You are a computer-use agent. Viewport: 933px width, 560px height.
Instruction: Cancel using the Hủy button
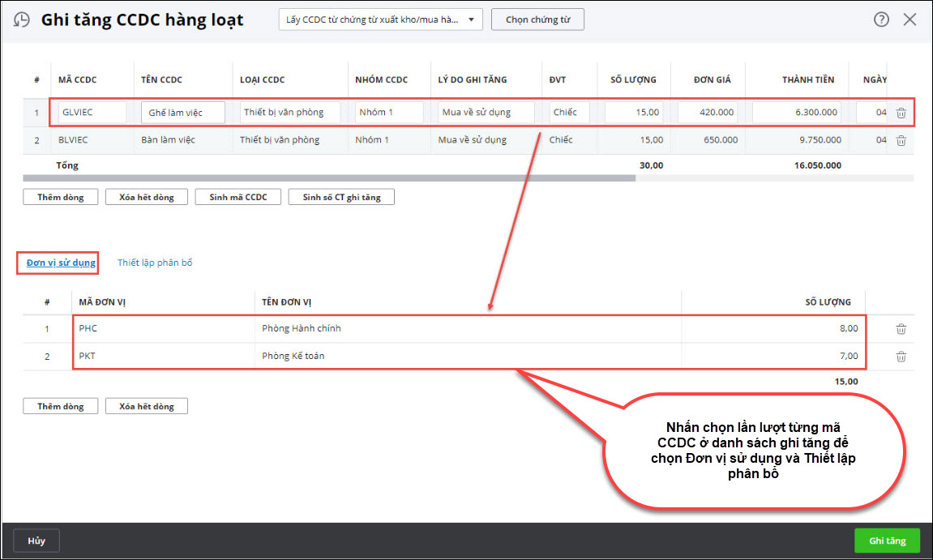pos(36,541)
